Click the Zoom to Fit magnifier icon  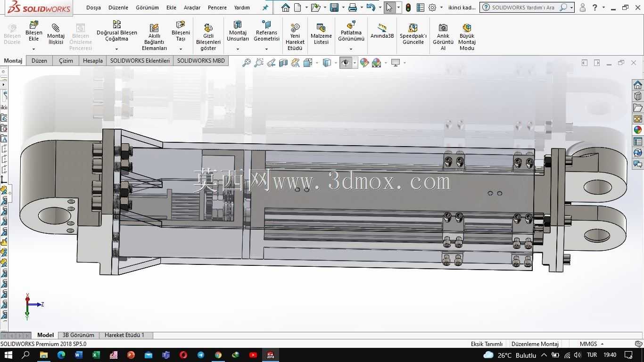[246, 63]
